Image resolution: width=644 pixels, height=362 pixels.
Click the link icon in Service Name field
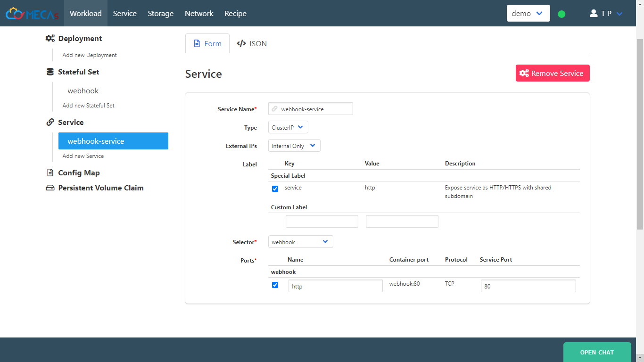pos(275,109)
